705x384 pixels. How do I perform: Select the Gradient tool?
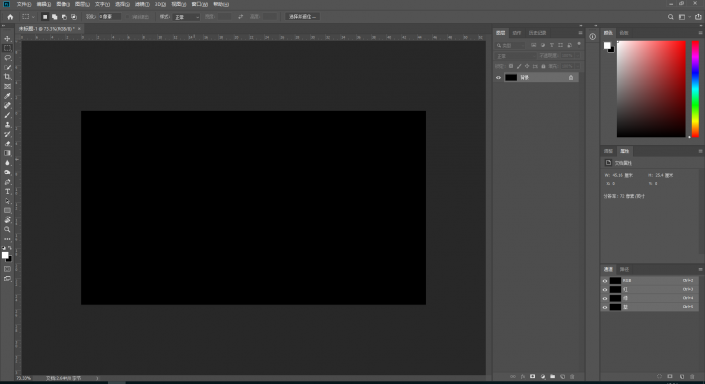[x=7, y=153]
